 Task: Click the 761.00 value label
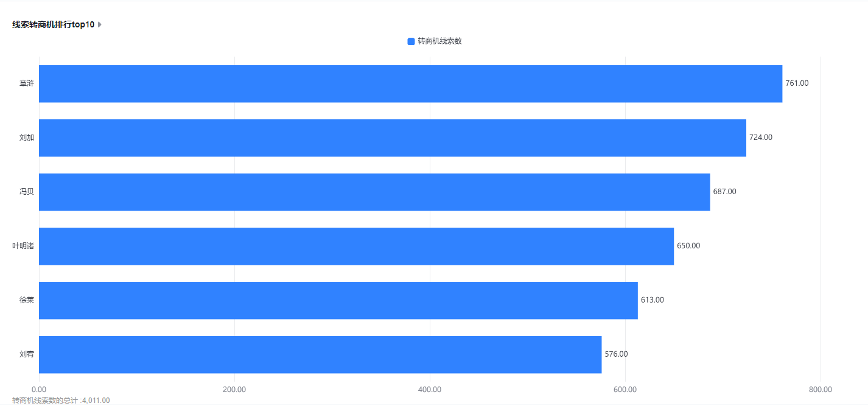tap(797, 83)
